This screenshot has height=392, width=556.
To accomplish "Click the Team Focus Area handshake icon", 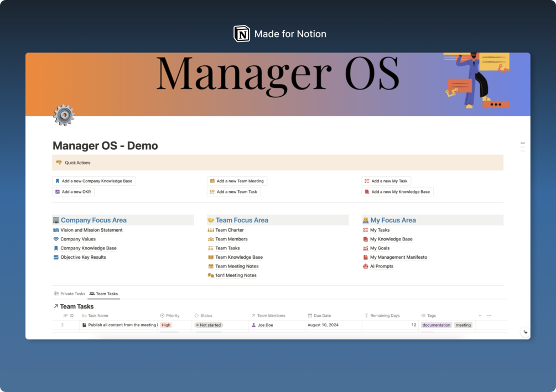I will (211, 220).
